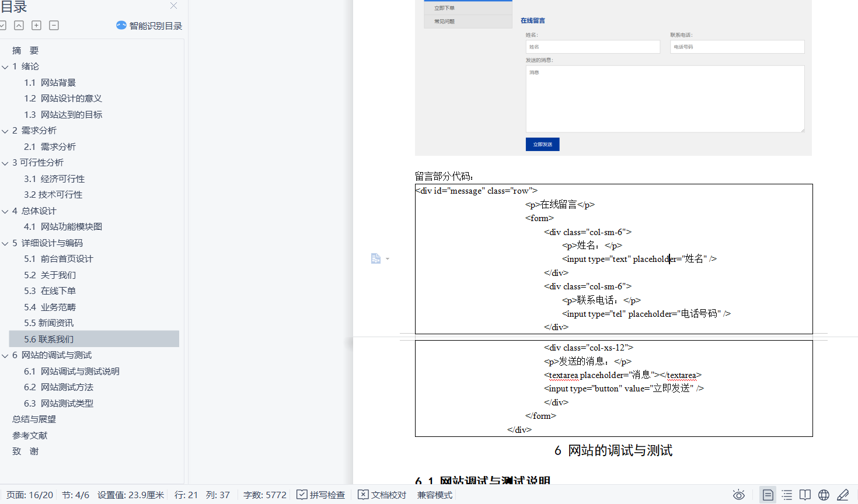858x504 pixels.
Task: Jump to 6.3 网站测试类型 heading
Action: tap(58, 404)
